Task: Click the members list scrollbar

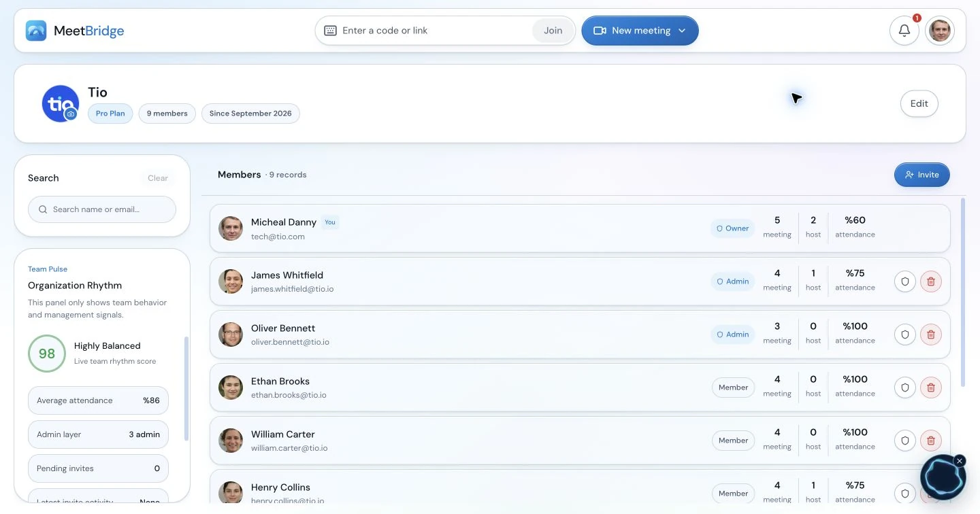Action: 962,292
